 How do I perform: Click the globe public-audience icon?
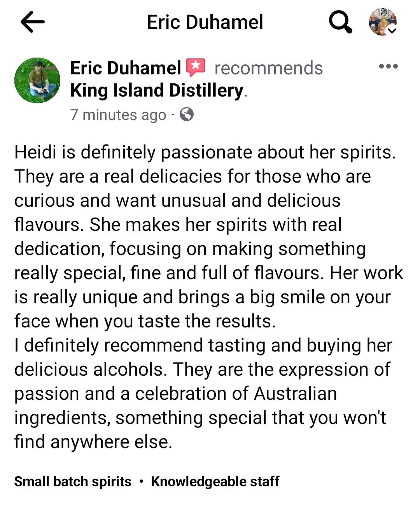(189, 115)
